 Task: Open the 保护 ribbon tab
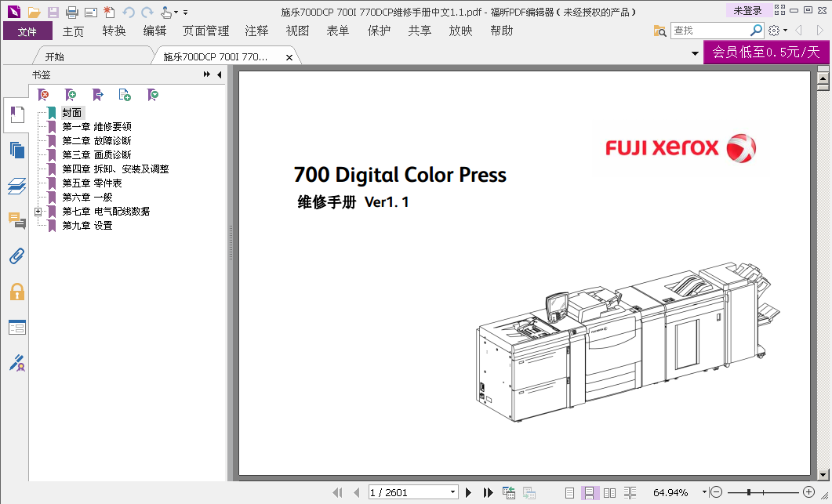[x=379, y=31]
